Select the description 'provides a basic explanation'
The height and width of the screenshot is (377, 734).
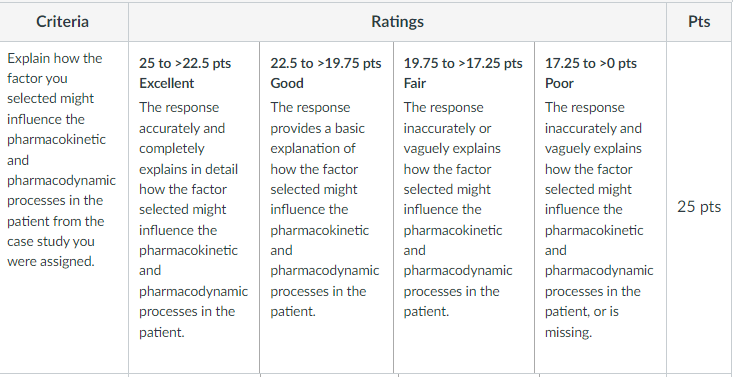324,210
